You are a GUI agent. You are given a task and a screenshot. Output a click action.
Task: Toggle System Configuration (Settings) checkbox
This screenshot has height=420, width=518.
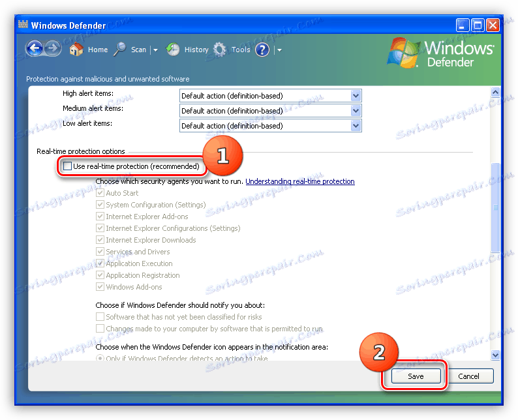[x=100, y=205]
